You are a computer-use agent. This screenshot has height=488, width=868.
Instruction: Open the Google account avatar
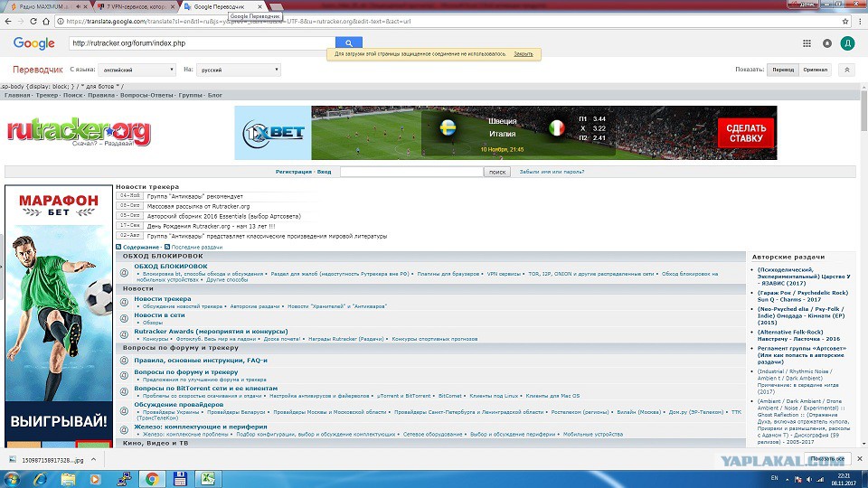pos(847,43)
